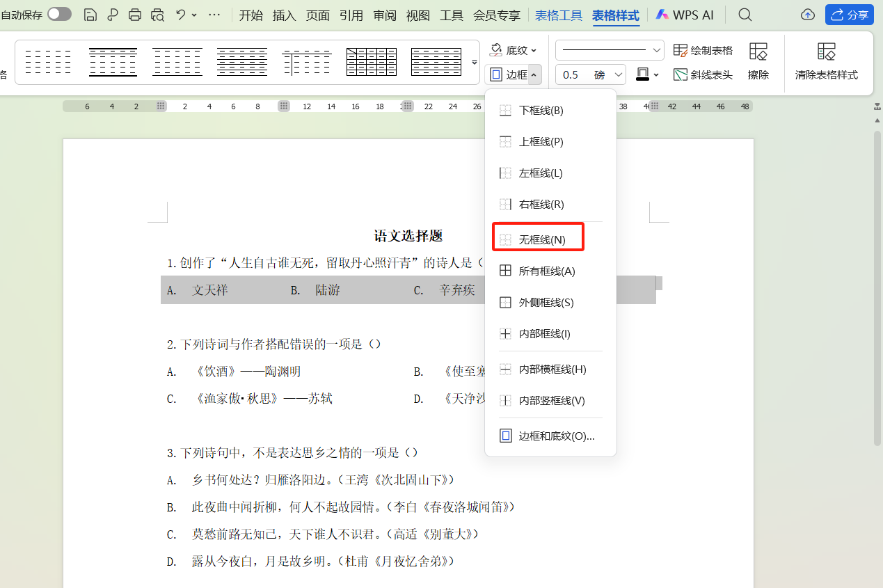Screen dimensions: 883x588
Task: Click the 分享 (Share) button
Action: coord(849,14)
